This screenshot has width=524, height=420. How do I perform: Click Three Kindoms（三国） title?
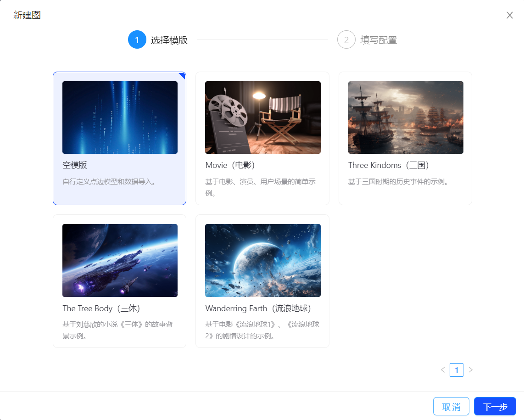[388, 165]
